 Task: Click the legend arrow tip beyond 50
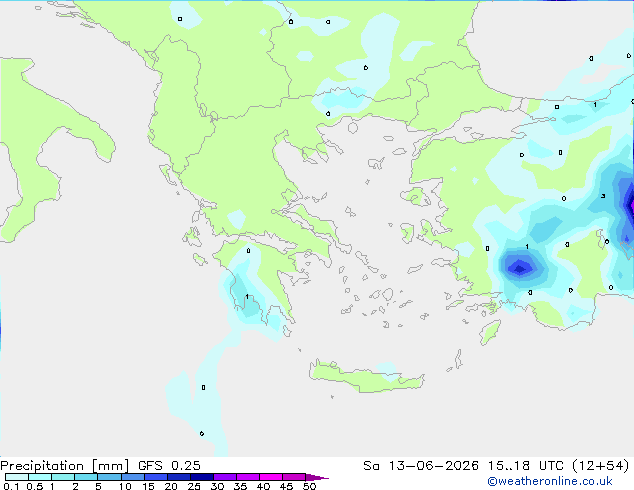coord(317,477)
